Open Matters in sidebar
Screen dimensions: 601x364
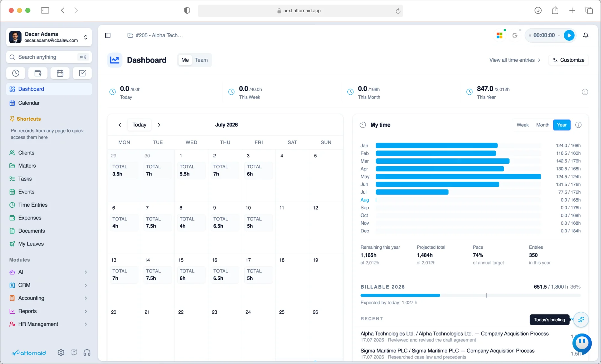49,166
